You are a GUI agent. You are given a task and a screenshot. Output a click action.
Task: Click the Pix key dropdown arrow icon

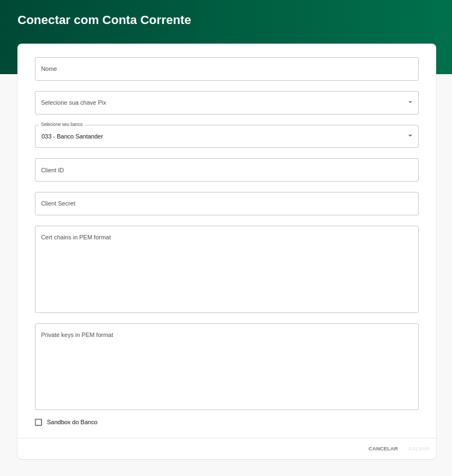pos(410,103)
